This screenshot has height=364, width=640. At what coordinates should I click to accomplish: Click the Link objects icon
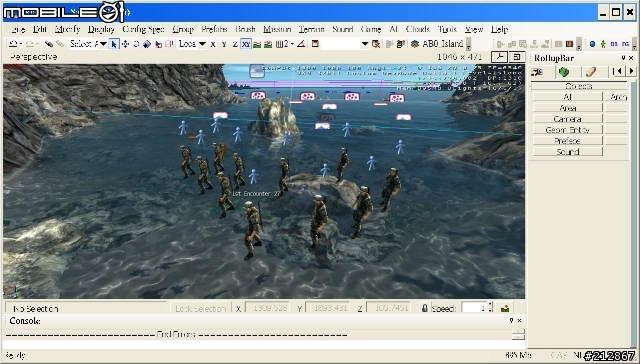point(49,44)
